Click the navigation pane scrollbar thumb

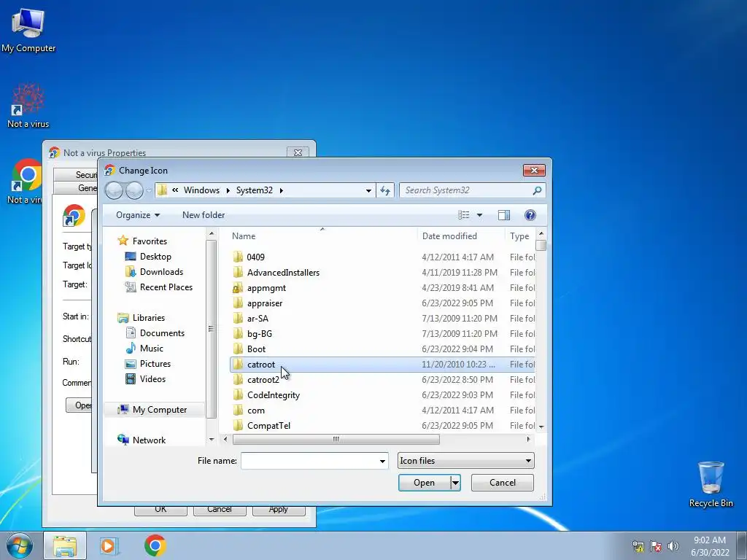[x=211, y=329]
